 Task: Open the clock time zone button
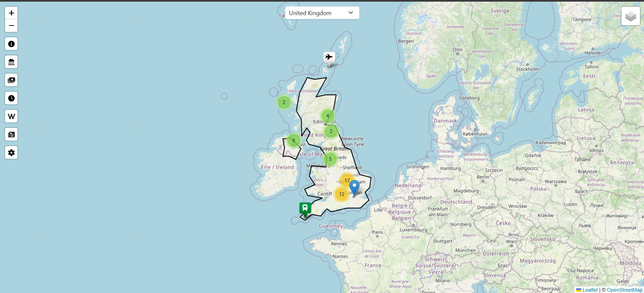(x=11, y=98)
